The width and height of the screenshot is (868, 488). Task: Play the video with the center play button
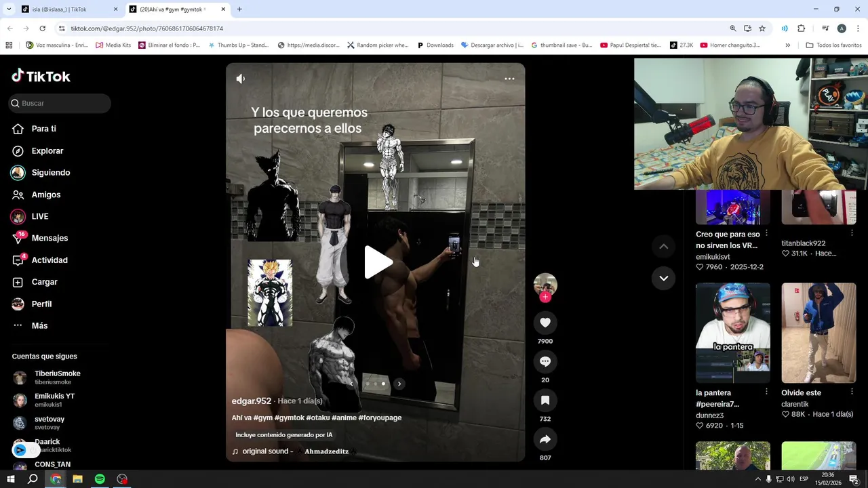point(378,262)
